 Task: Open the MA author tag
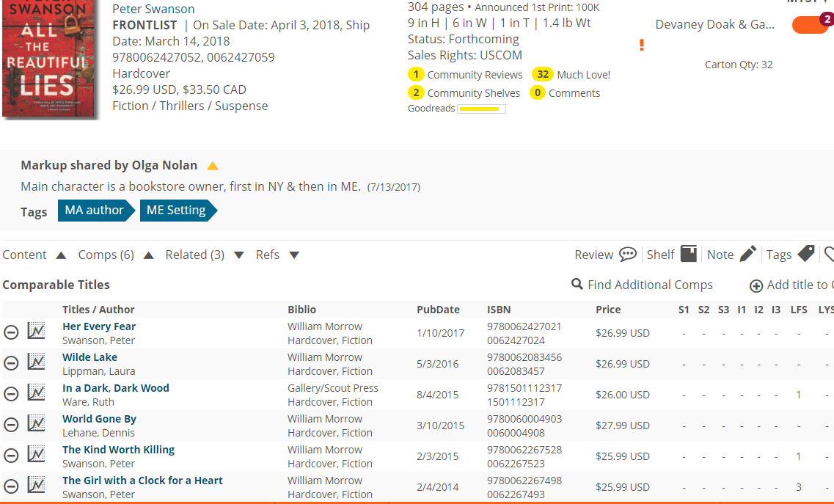pyautogui.click(x=96, y=211)
